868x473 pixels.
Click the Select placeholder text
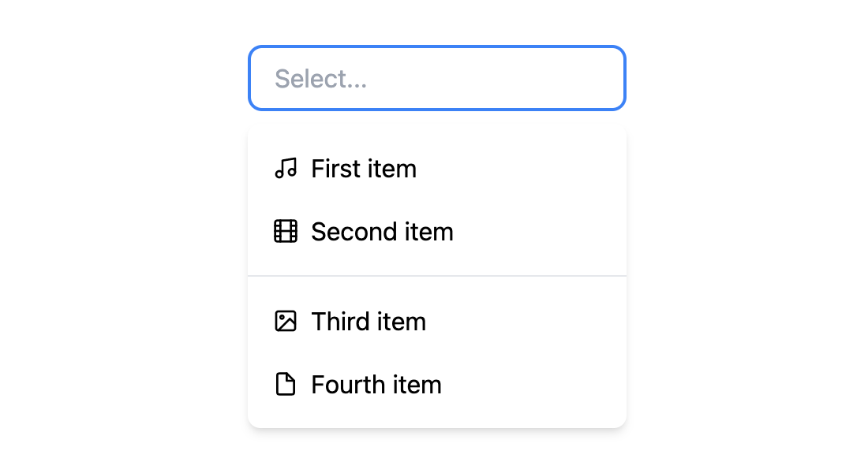click(x=320, y=78)
